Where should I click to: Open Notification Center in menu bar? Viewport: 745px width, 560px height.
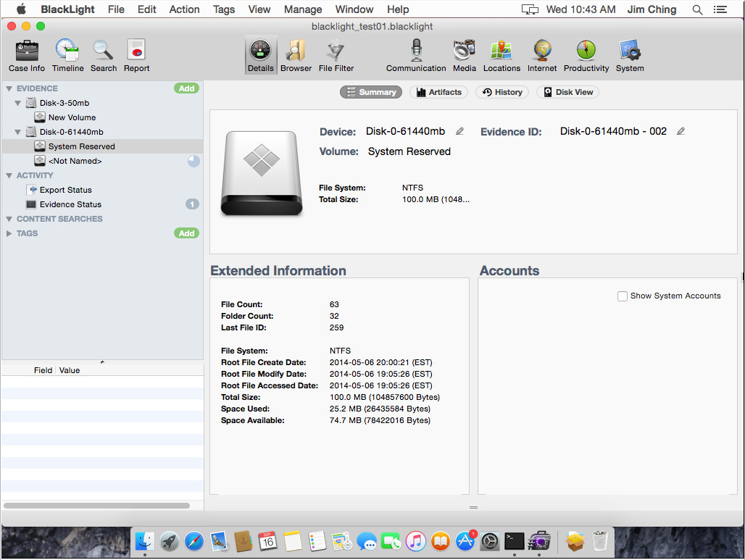tap(720, 9)
